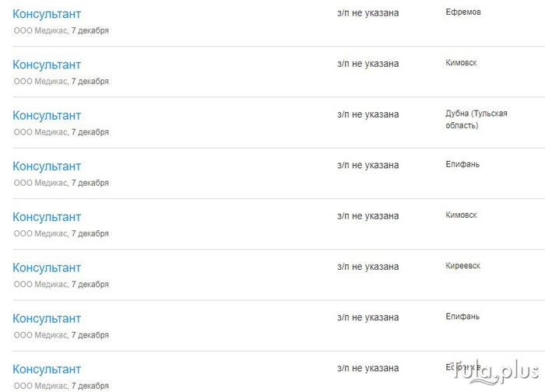Open the Консультант link in the Дубна row
545x392 pixels.
[47, 116]
